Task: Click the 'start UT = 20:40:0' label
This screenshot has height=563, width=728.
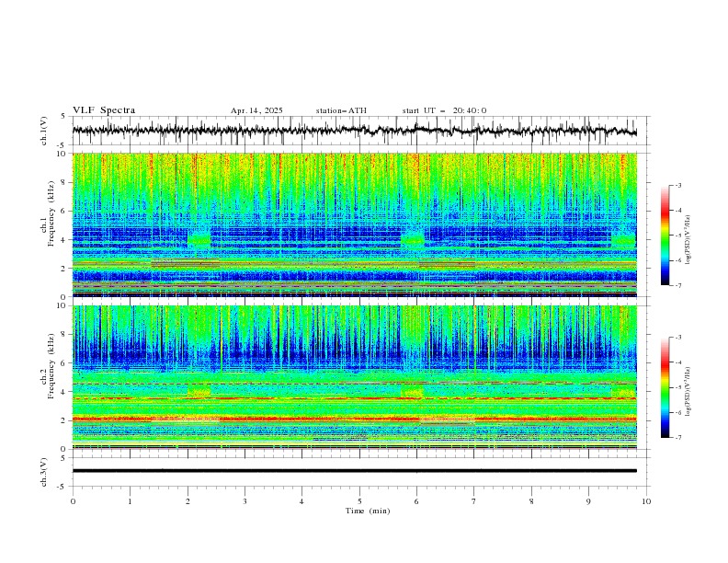Action: (x=444, y=110)
